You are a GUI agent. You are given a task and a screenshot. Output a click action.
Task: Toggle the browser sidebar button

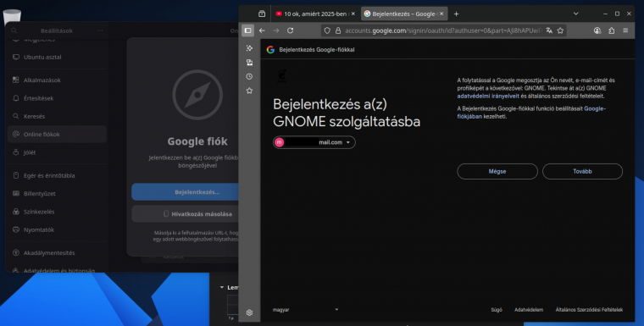[x=247, y=30]
